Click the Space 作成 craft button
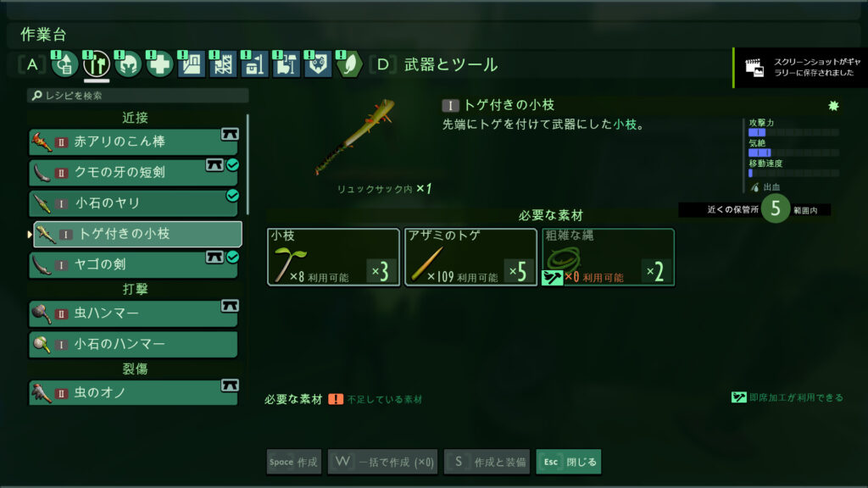The width and height of the screenshot is (868, 488). click(294, 462)
